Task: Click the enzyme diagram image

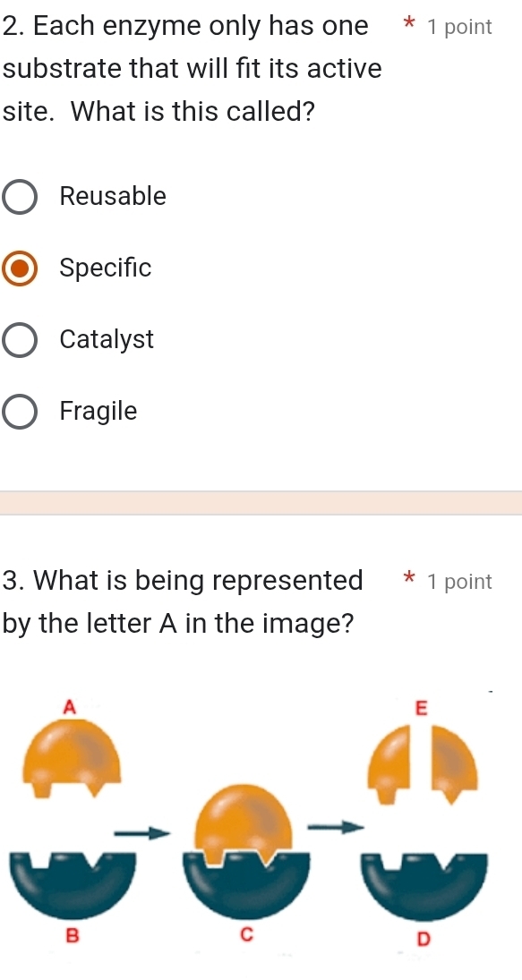Action: (260, 823)
